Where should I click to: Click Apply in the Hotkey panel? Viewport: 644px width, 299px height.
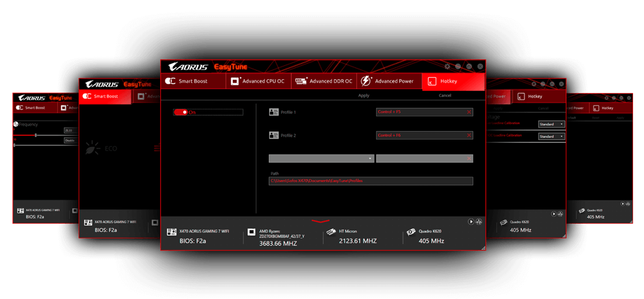pyautogui.click(x=364, y=96)
